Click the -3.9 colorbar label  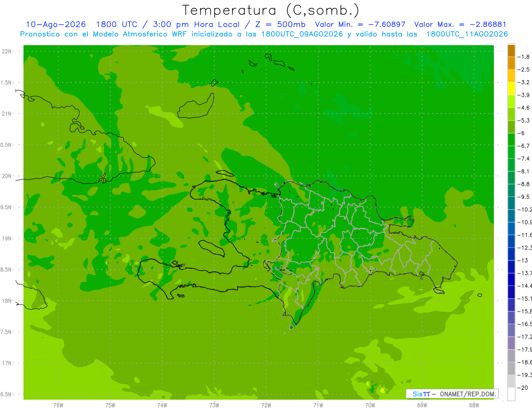[524, 95]
